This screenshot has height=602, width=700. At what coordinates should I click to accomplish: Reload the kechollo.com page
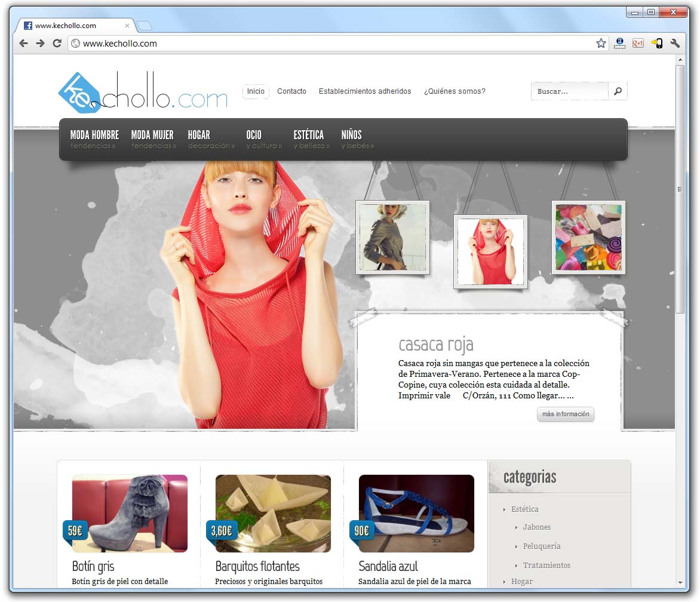[57, 43]
